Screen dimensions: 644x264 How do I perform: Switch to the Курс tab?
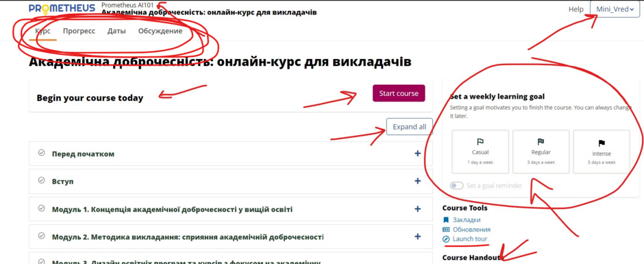point(42,32)
